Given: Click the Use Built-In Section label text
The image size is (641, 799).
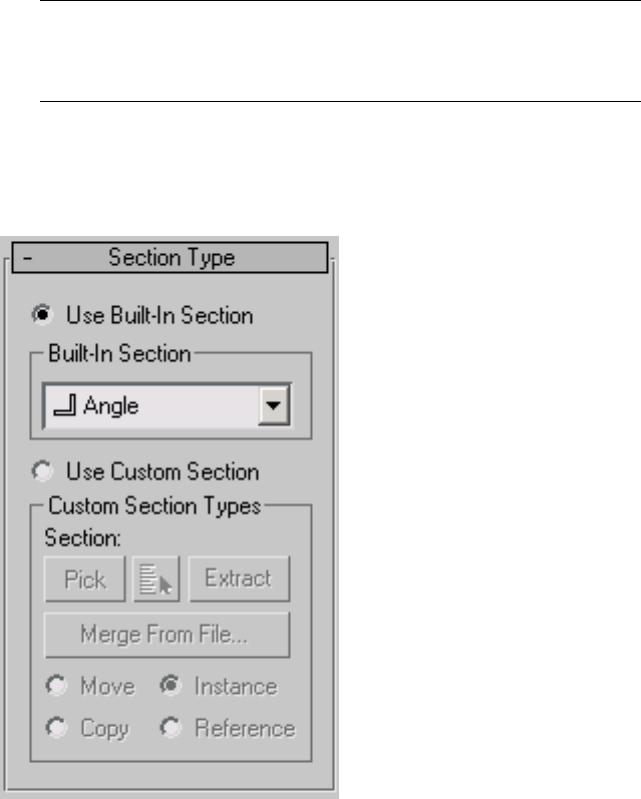Looking at the screenshot, I should coord(159,315).
